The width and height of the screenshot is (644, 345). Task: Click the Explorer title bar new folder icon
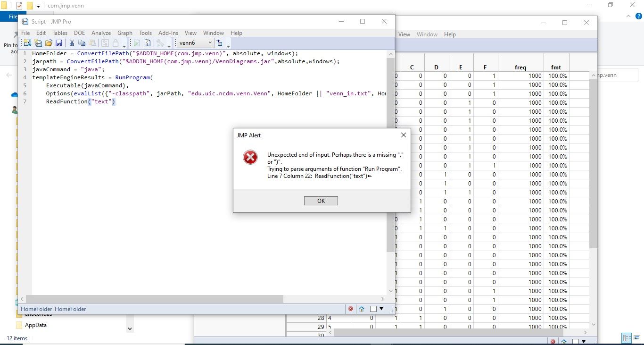(x=30, y=6)
